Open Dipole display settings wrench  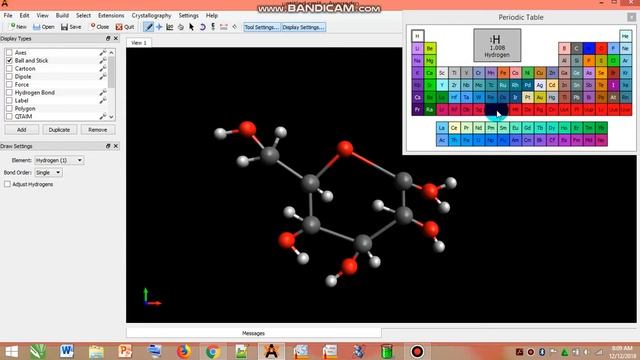103,76
